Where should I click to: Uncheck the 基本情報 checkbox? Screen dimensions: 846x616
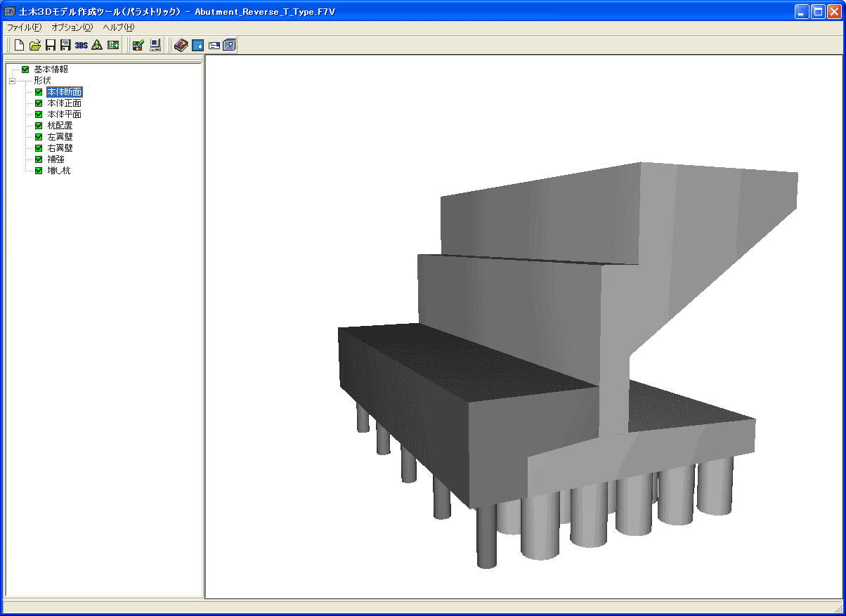tap(26, 70)
